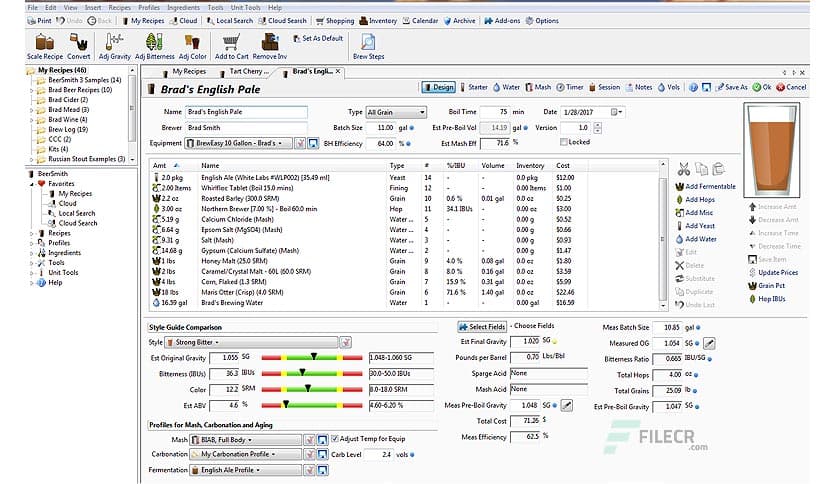Viewport: 836px width, 484px height.
Task: Click the Bitterness IBUs range slider
Action: coord(312,373)
